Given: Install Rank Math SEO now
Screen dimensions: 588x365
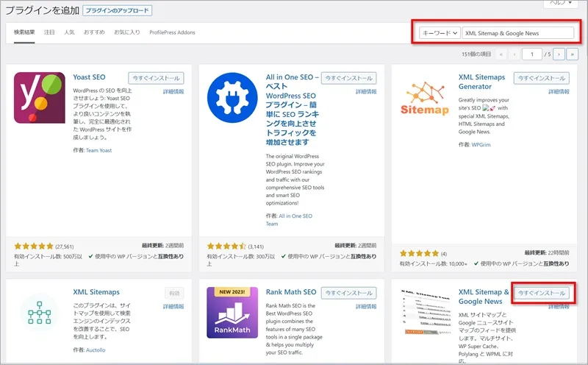Looking at the screenshot, I should (x=348, y=293).
